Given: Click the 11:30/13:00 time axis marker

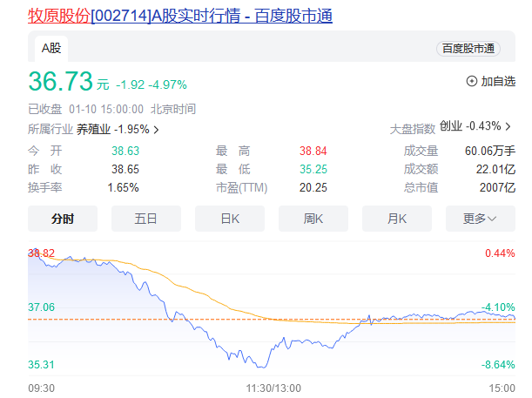Looking at the screenshot, I should 273,388.
